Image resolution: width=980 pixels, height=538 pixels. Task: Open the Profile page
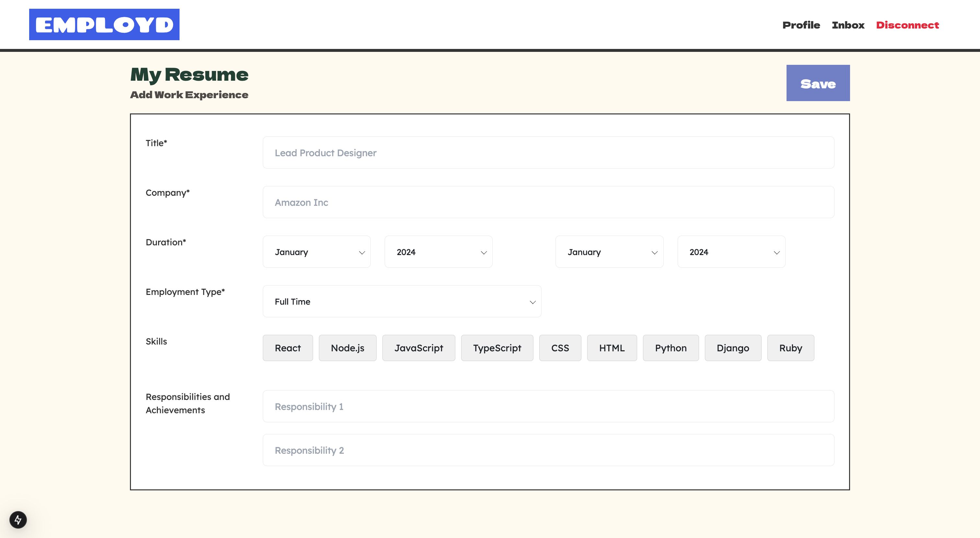click(801, 25)
